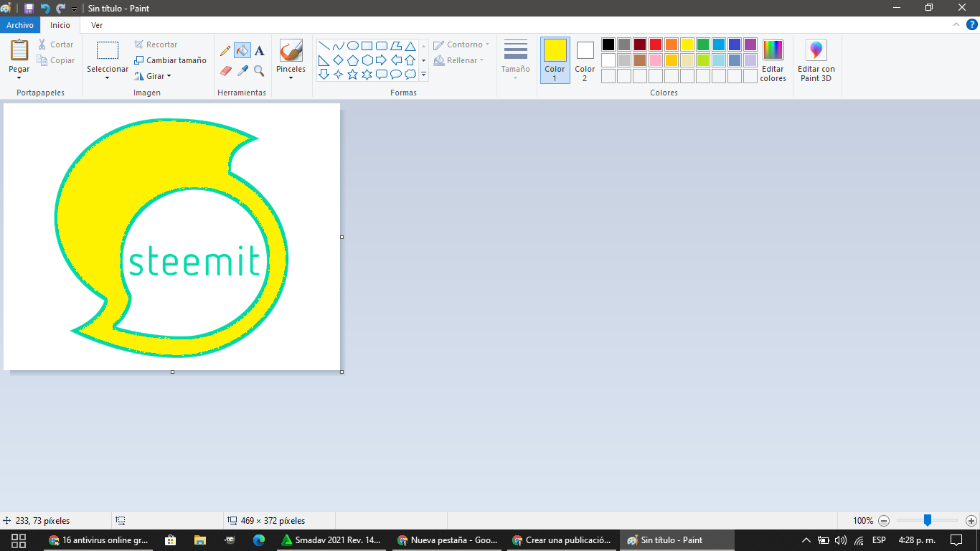Pick the Rounded rectangle shape
The image size is (980, 551).
click(382, 46)
